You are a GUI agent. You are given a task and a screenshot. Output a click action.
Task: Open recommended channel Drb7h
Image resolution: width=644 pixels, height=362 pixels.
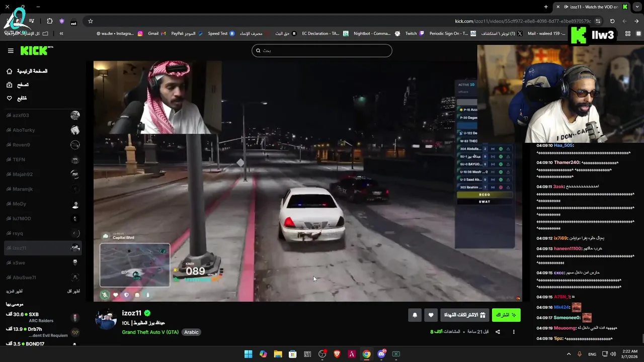click(43, 332)
